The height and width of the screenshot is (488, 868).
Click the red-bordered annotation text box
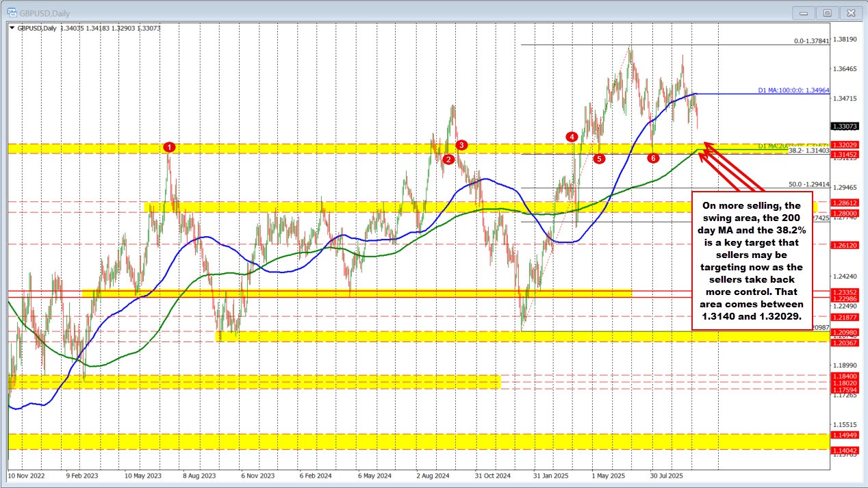753,260
